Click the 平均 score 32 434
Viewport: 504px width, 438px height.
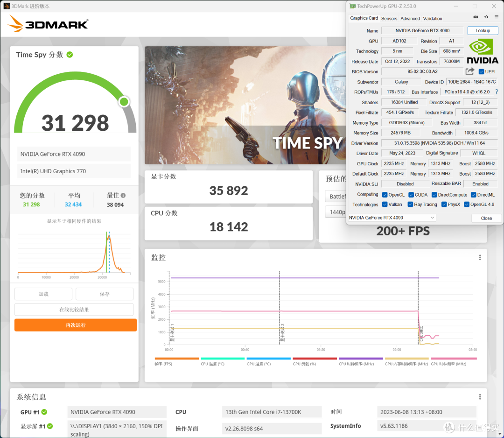pos(73,205)
